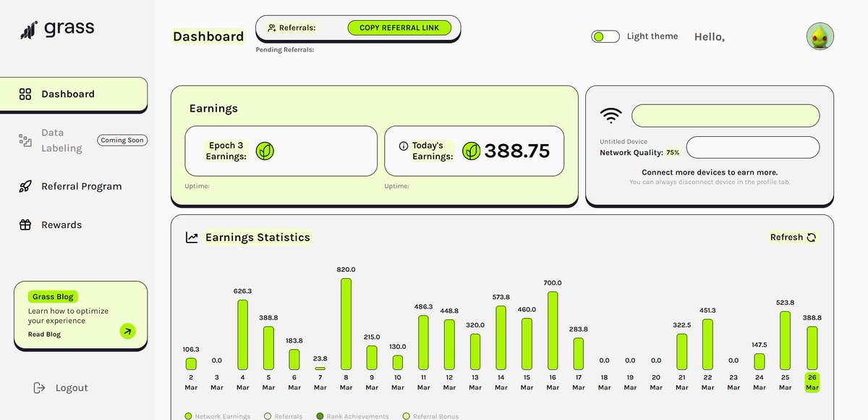The width and height of the screenshot is (868, 420).
Task: Click the Earnings Statistics chart line icon
Action: 192,238
